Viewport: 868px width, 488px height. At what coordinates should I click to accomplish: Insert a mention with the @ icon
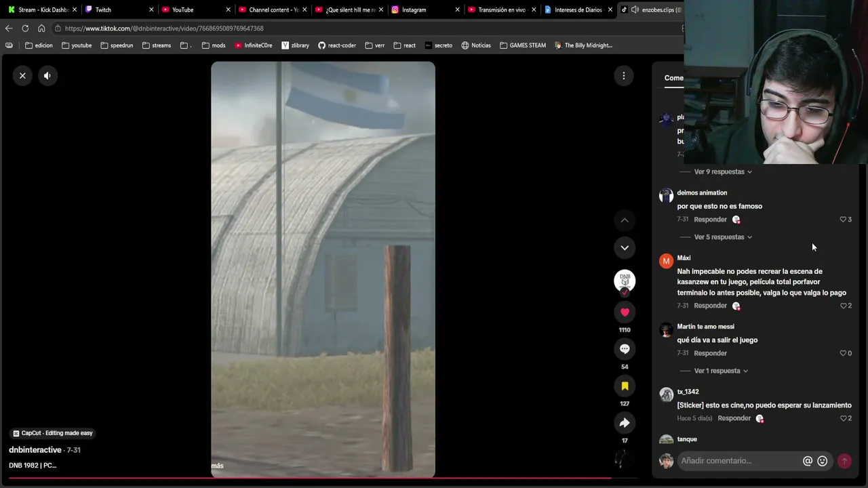(808, 461)
